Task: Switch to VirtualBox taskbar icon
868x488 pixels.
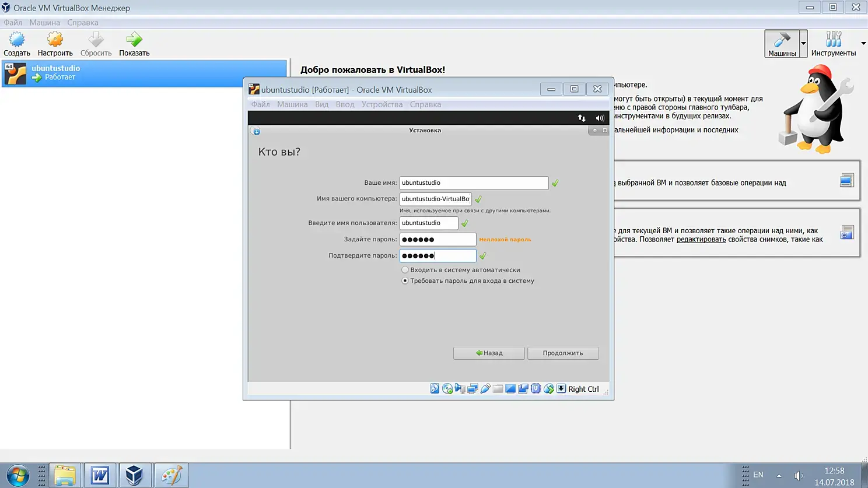Action: point(135,475)
